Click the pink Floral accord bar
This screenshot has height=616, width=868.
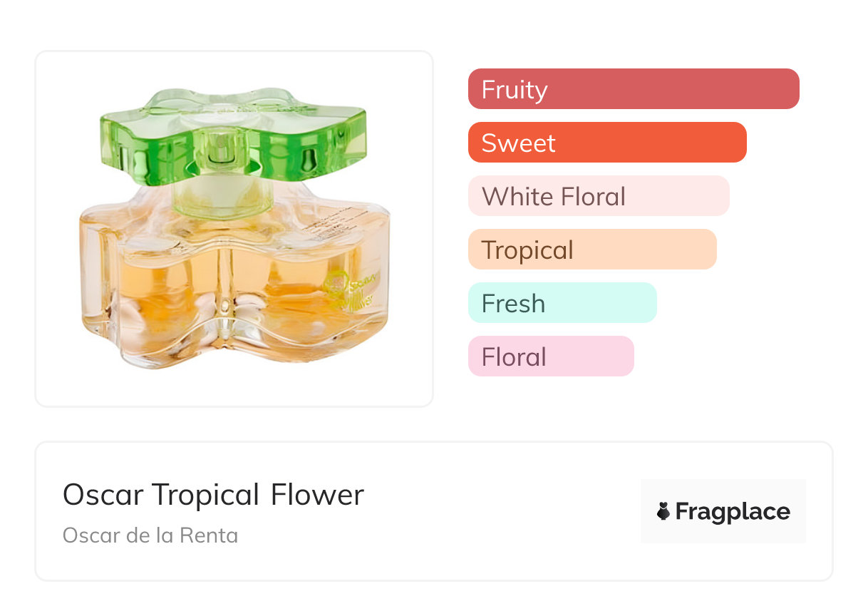point(550,356)
